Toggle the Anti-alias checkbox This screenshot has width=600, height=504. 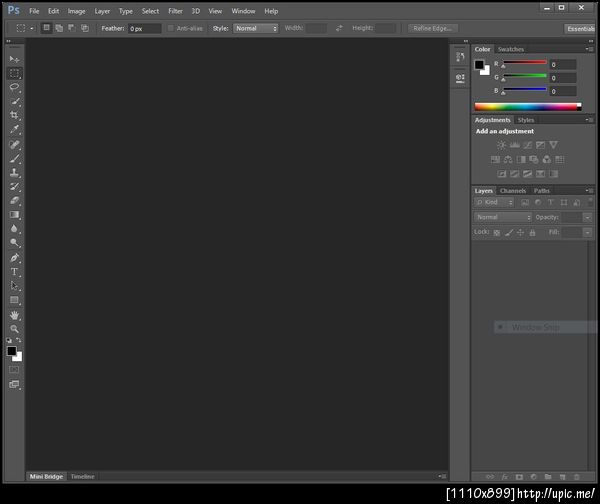click(x=171, y=28)
